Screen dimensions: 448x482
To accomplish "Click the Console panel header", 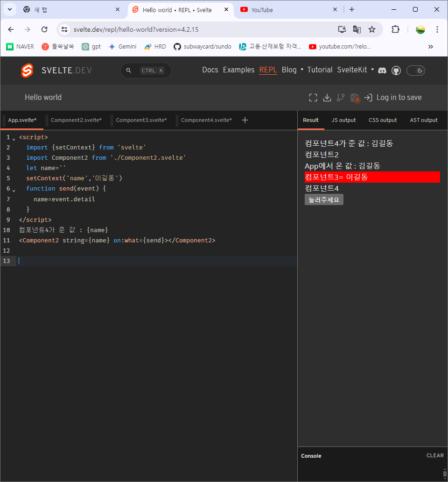I will tap(311, 456).
